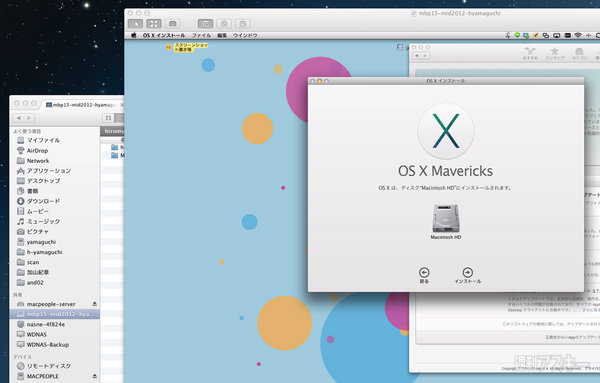600x383 pixels.
Task: Open the ウインドウ menu in remote menu bar
Action: (245, 35)
